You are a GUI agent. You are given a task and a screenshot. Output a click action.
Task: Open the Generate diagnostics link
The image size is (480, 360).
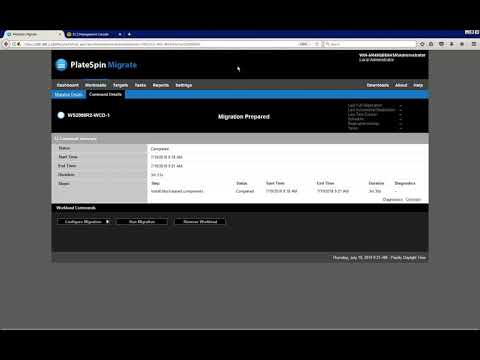413,200
